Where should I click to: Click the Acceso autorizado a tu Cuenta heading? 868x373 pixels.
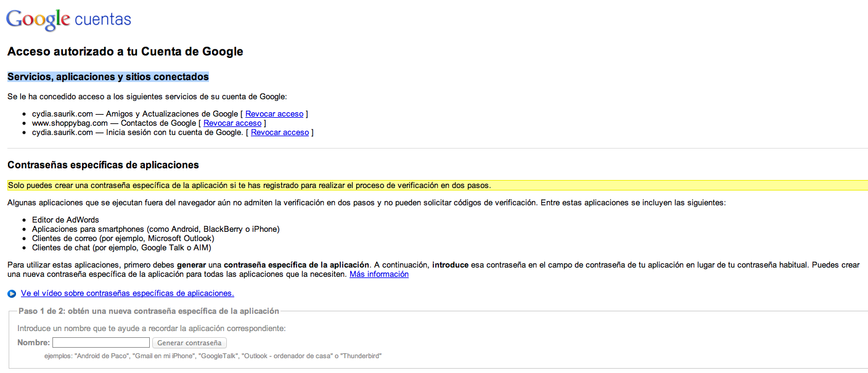(x=125, y=51)
